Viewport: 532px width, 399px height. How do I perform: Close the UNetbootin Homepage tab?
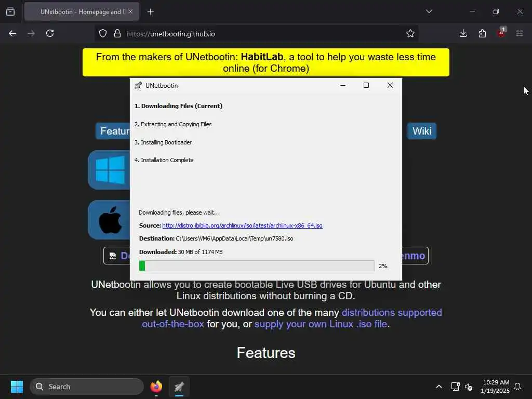[x=130, y=11]
